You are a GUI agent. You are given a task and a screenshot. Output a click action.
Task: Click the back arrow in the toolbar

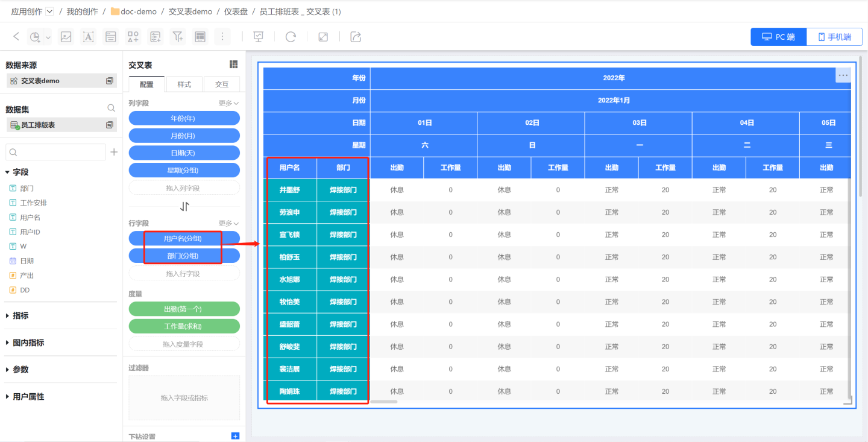(16, 37)
